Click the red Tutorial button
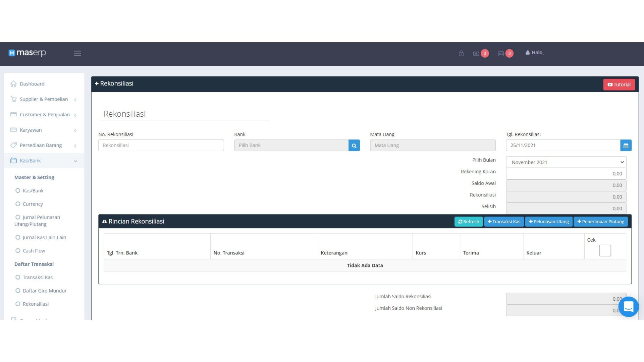Viewport: 644px width, 362px height. 619,84
